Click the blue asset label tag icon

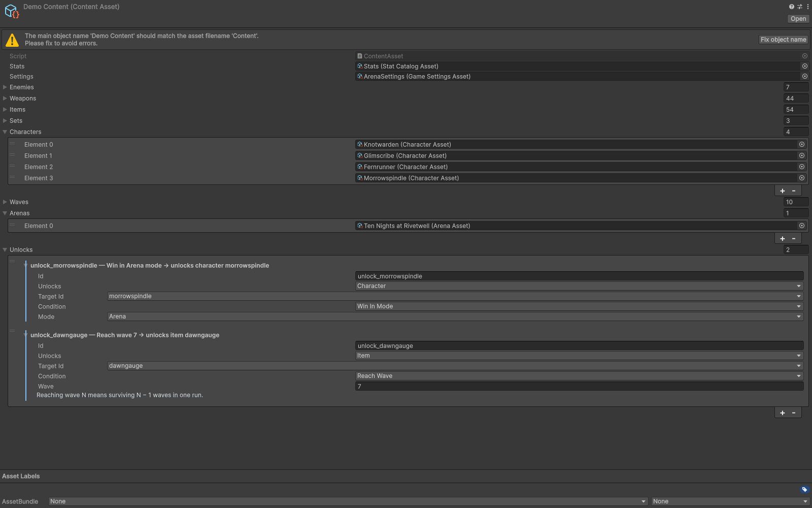pos(804,490)
